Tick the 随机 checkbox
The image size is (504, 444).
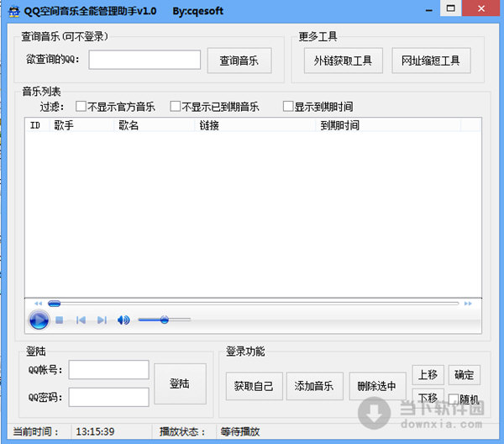pos(454,399)
